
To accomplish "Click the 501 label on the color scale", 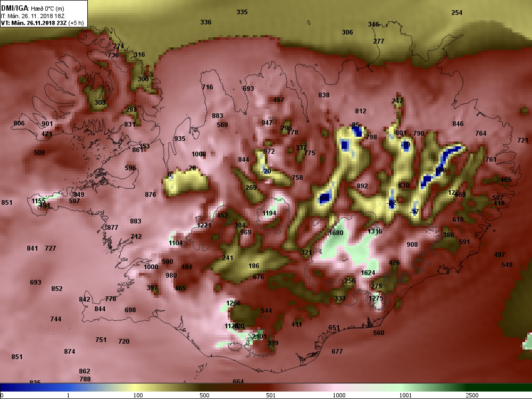I will pos(271,395).
